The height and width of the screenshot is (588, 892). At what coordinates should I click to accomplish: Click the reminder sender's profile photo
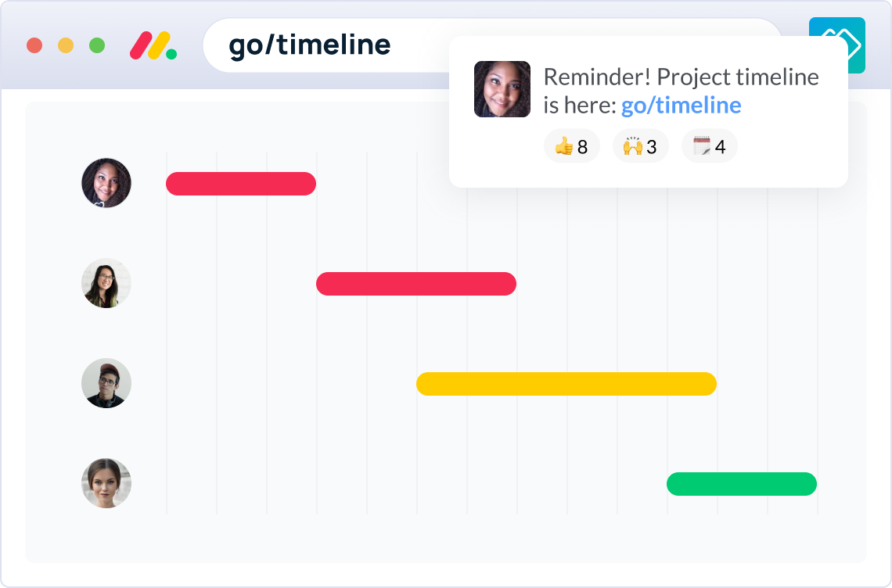pos(502,88)
